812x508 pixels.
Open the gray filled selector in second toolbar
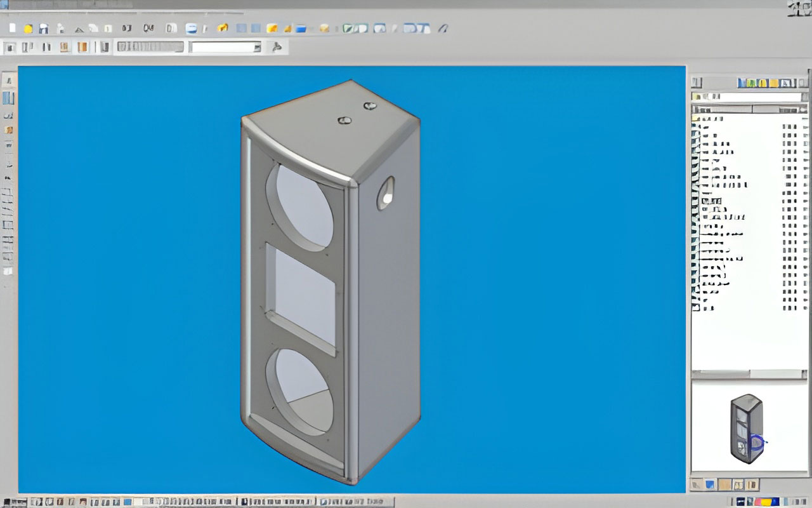150,47
